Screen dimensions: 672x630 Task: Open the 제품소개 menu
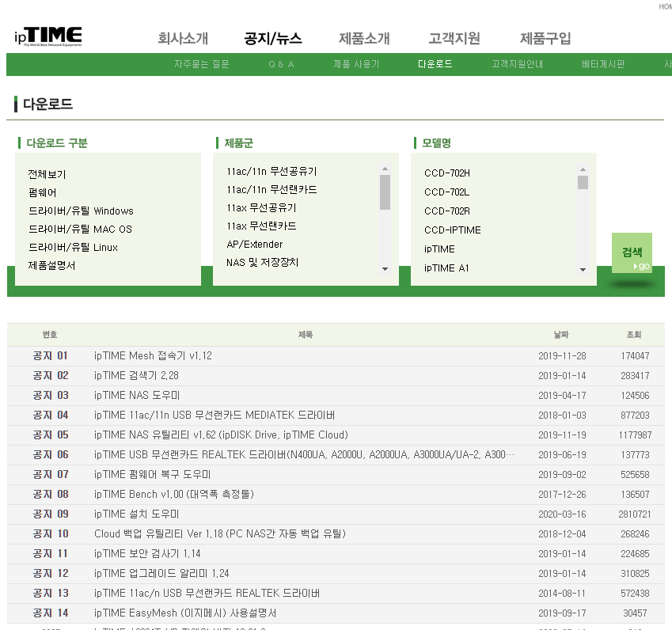[364, 38]
